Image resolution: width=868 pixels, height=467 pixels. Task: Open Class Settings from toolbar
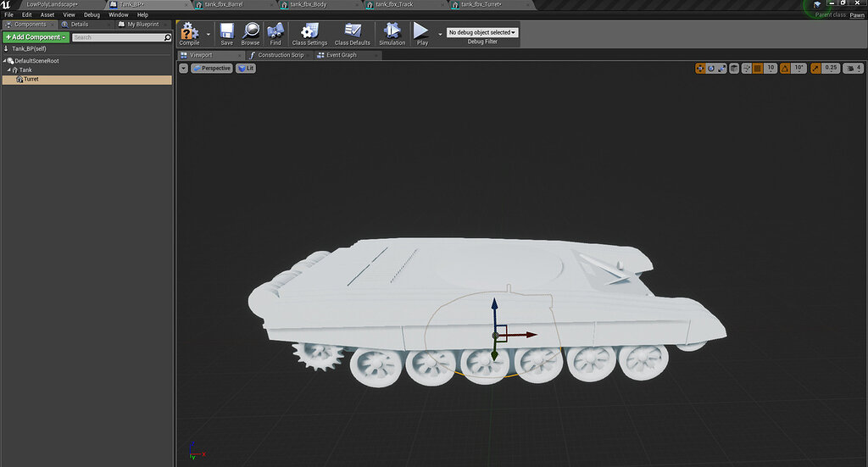coord(309,31)
